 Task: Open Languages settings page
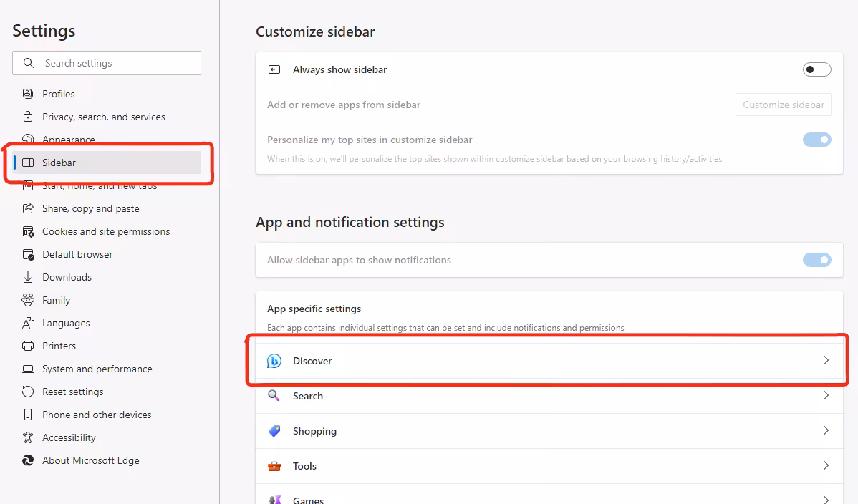(x=107, y=323)
